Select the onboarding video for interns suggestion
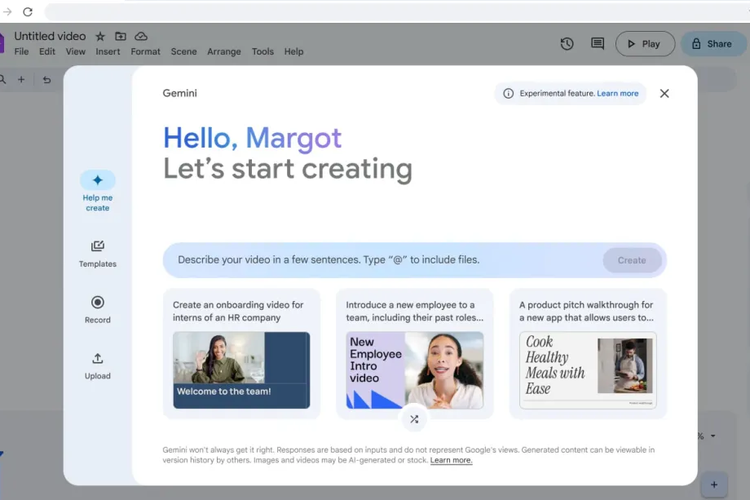Screen dimensions: 750x500 click(242, 354)
